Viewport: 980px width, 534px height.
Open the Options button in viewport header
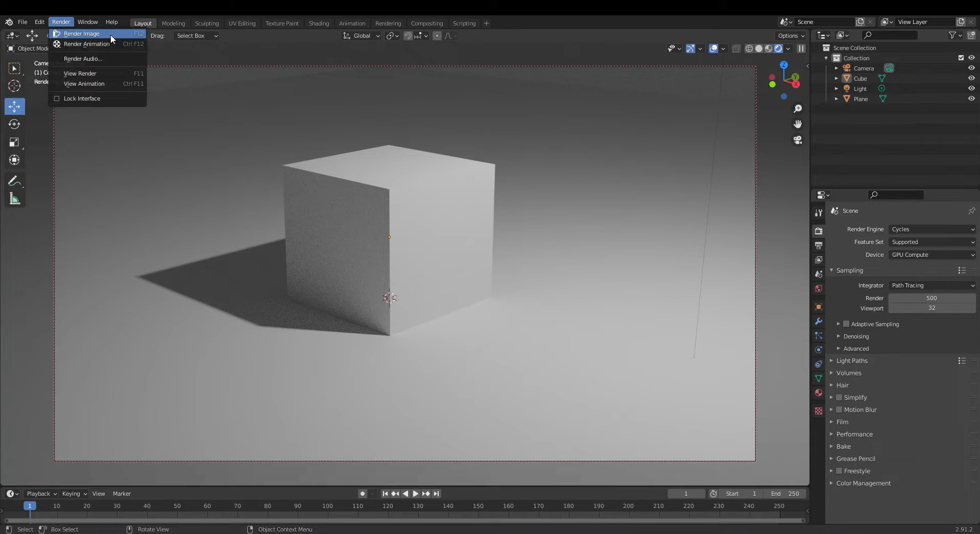pyautogui.click(x=791, y=36)
